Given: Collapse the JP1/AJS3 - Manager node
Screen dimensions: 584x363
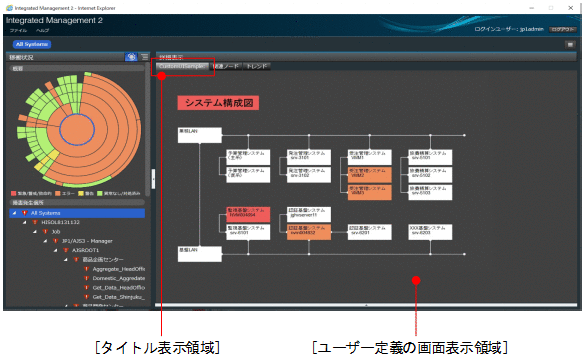Looking at the screenshot, I should pyautogui.click(x=45, y=241).
